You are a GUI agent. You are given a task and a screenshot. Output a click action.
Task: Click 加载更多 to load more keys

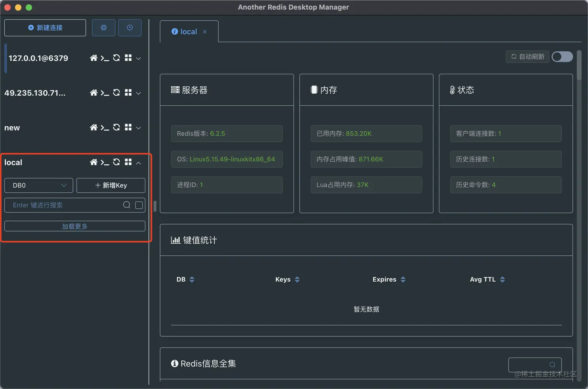click(x=75, y=226)
